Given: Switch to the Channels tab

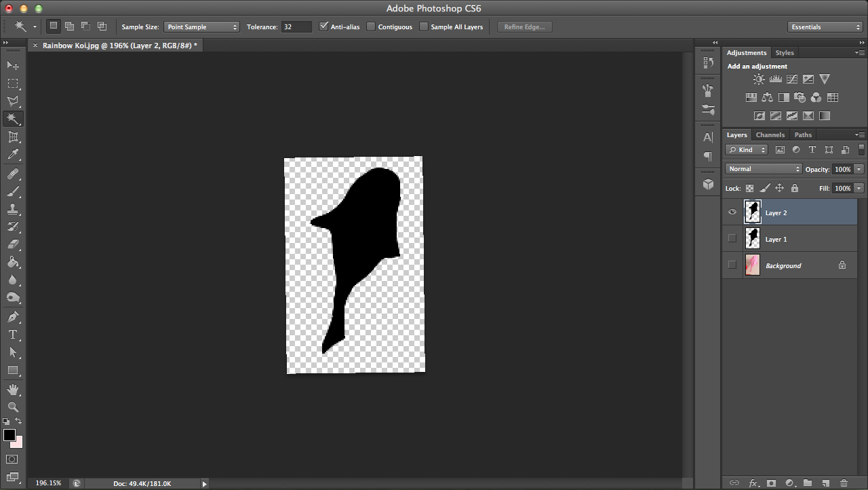Looking at the screenshot, I should (x=770, y=134).
